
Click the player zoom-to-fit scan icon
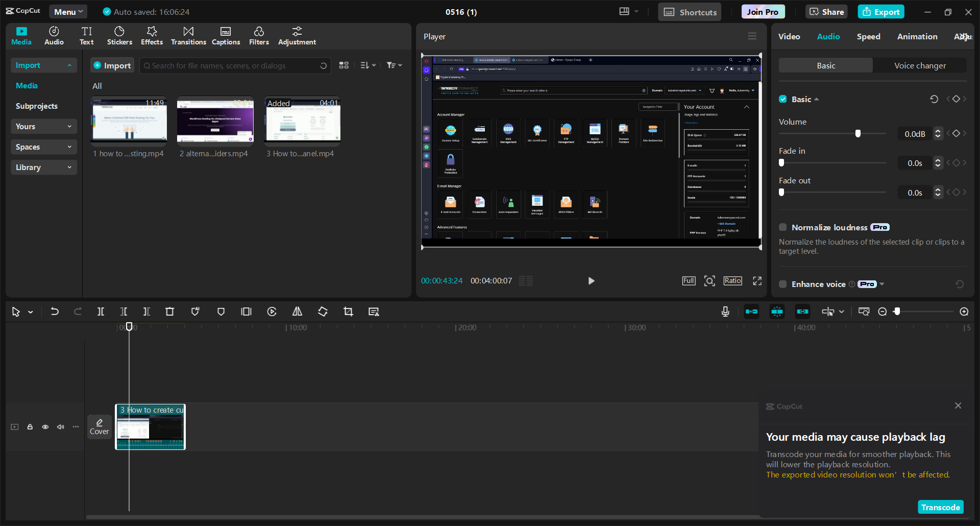709,281
